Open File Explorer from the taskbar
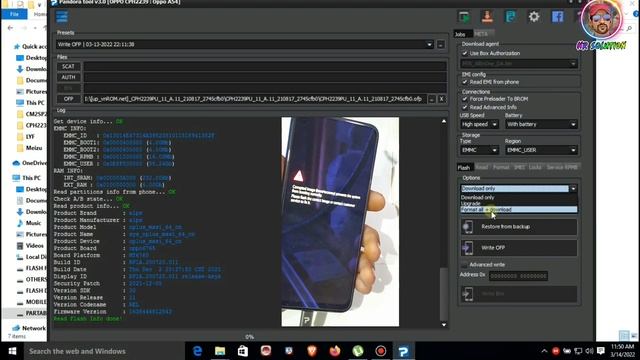640x360 pixels. click(x=220, y=351)
